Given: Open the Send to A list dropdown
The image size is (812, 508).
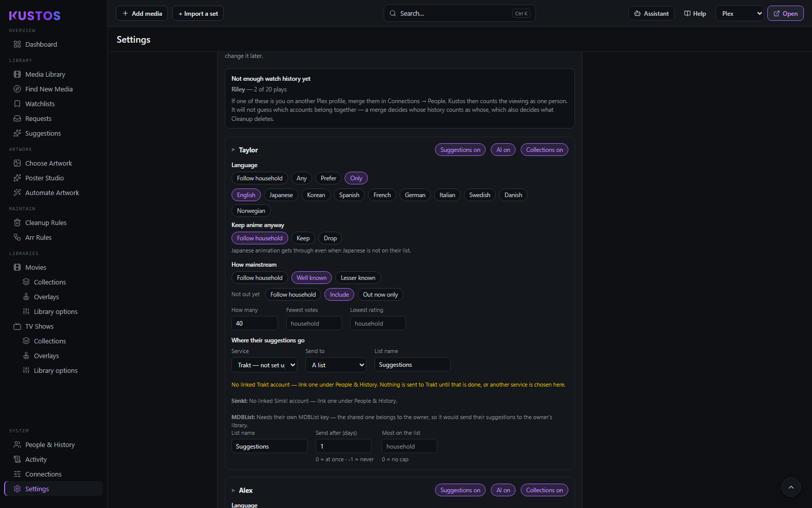Looking at the screenshot, I should [336, 365].
